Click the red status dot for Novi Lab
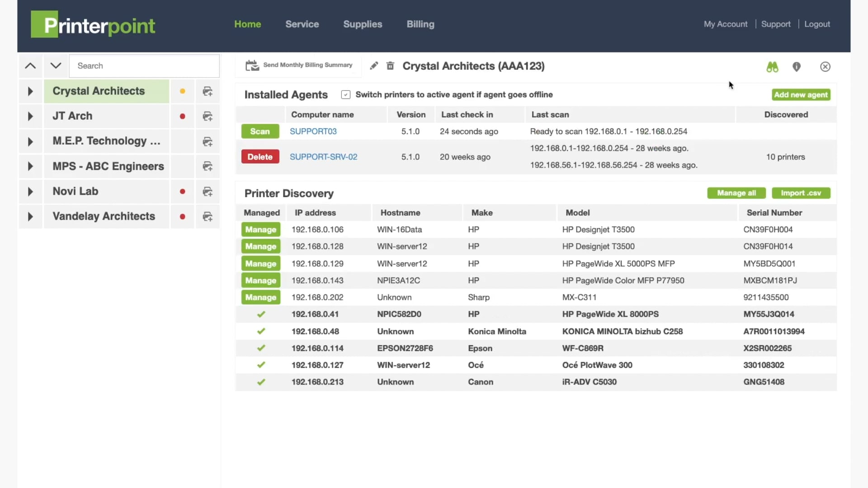This screenshot has width=868, height=488. coord(182,192)
